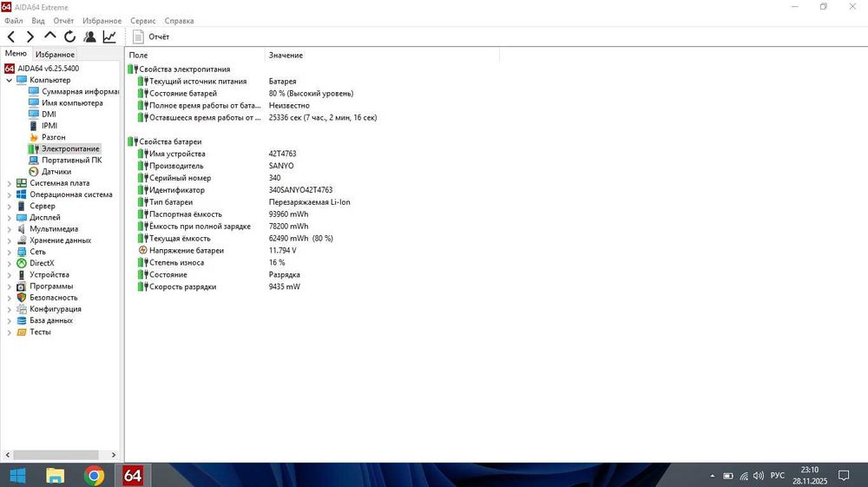The width and height of the screenshot is (868, 487).
Task: Select the Паспортная ёмкость row
Action: click(x=312, y=214)
